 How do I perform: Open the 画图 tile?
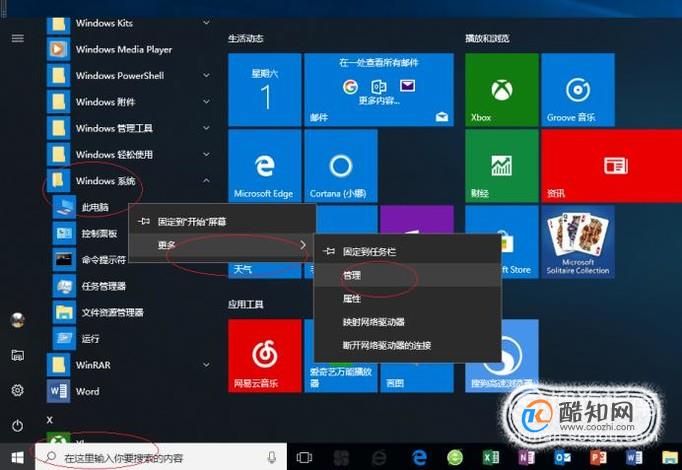click(417, 377)
